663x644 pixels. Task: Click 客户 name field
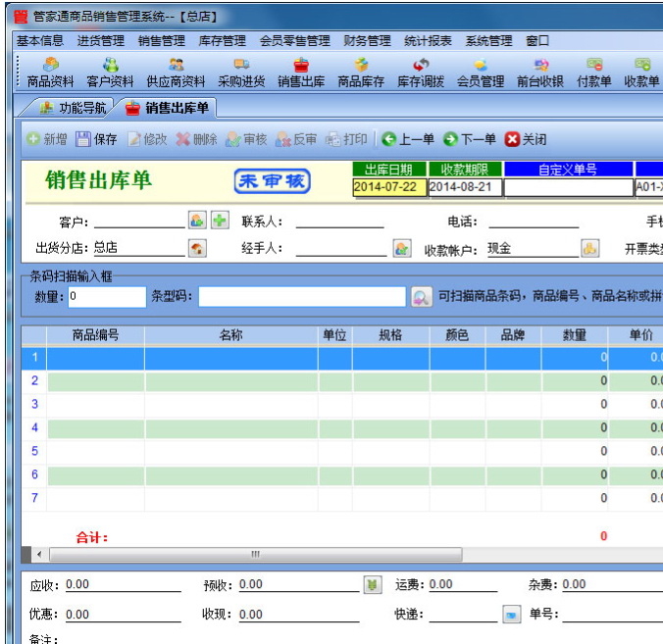pyautogui.click(x=139, y=221)
